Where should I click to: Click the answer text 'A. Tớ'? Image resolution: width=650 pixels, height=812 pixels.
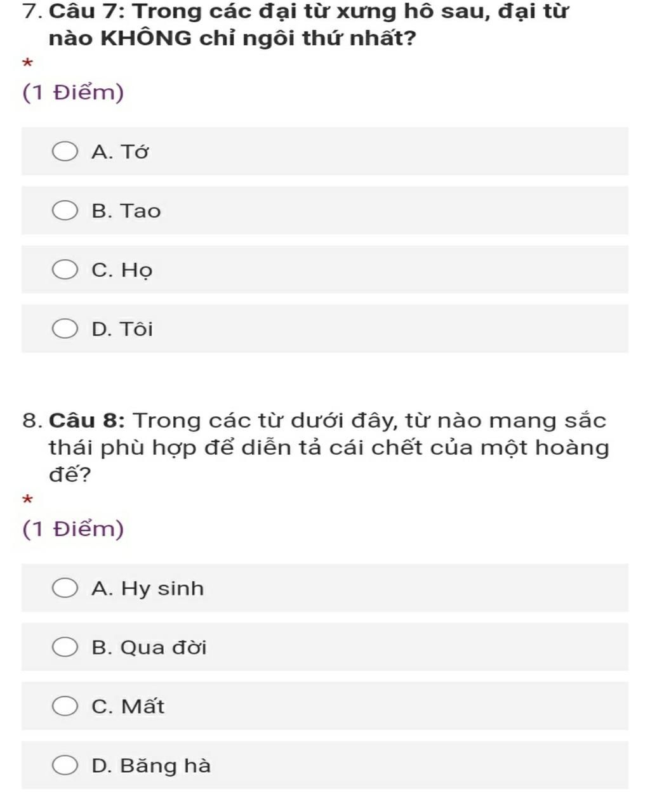(120, 152)
